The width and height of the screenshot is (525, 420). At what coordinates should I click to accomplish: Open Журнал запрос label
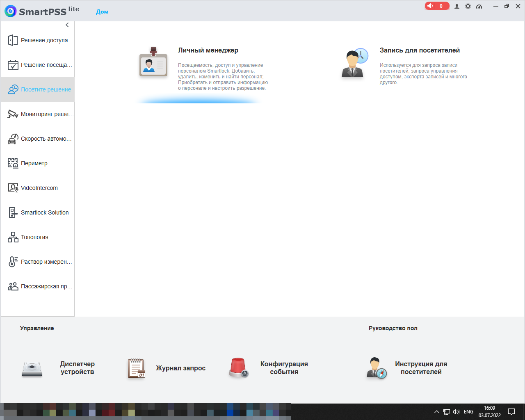pos(180,368)
